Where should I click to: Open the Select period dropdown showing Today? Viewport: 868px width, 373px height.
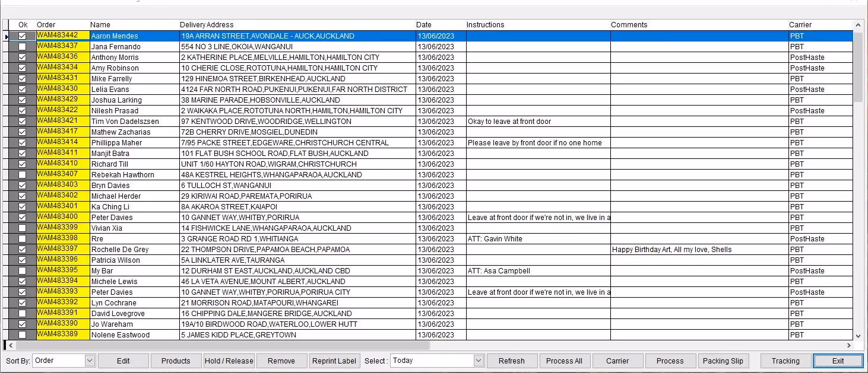(438, 361)
